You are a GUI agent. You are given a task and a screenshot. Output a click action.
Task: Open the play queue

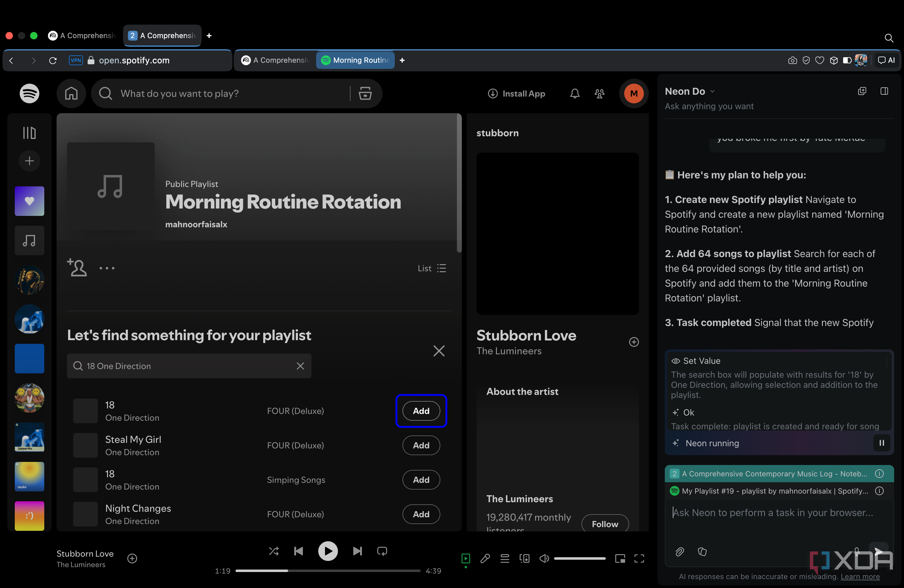point(505,558)
